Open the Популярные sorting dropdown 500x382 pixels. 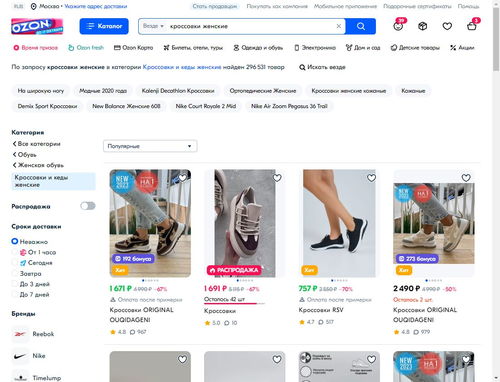click(150, 146)
